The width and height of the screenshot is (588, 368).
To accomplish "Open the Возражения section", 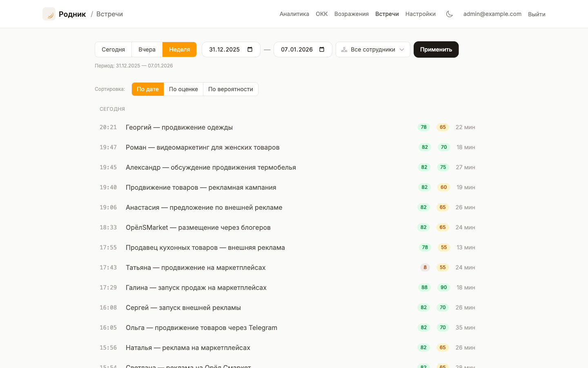I will (x=351, y=13).
